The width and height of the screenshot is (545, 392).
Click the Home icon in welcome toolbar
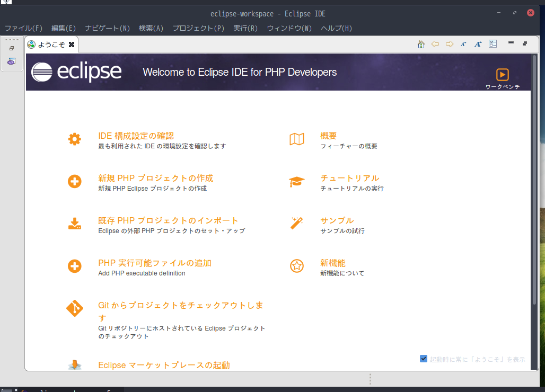[421, 44]
